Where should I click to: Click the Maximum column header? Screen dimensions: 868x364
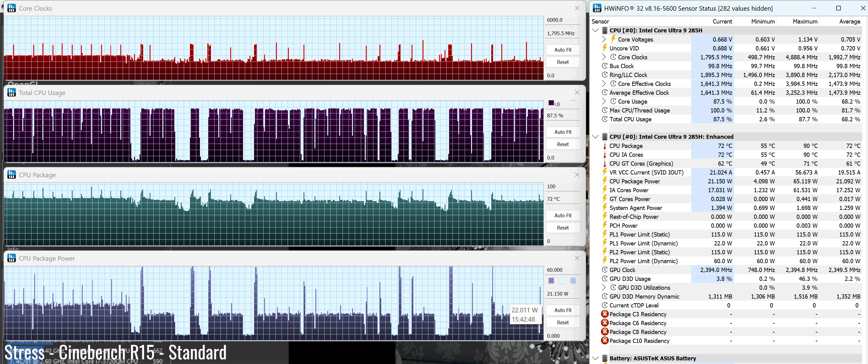coord(798,21)
